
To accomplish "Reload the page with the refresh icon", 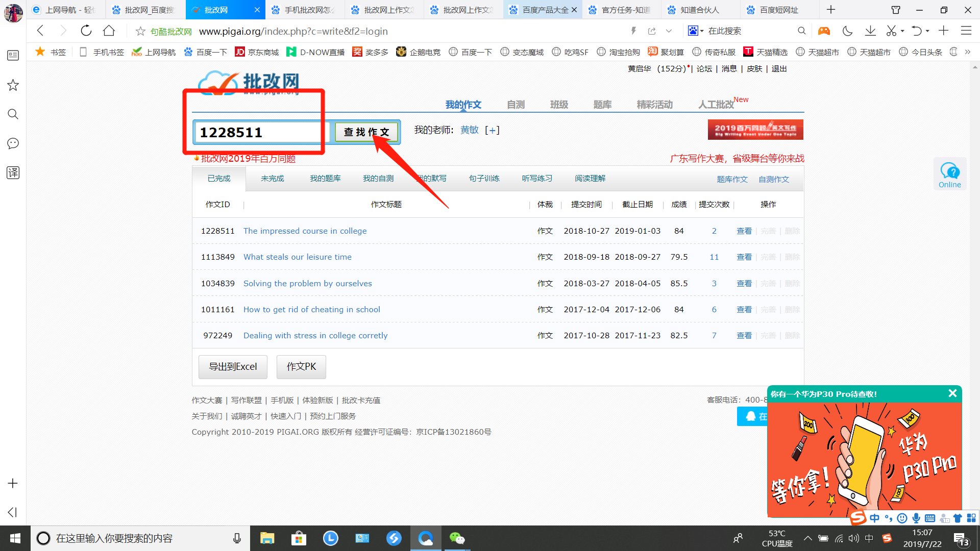I will click(x=86, y=31).
